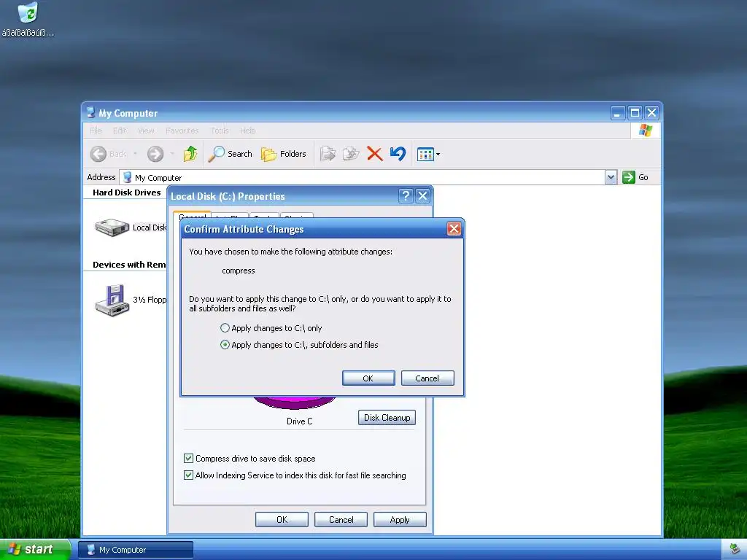Maximize the My Computer window
Image resolution: width=747 pixels, height=560 pixels.
(635, 113)
